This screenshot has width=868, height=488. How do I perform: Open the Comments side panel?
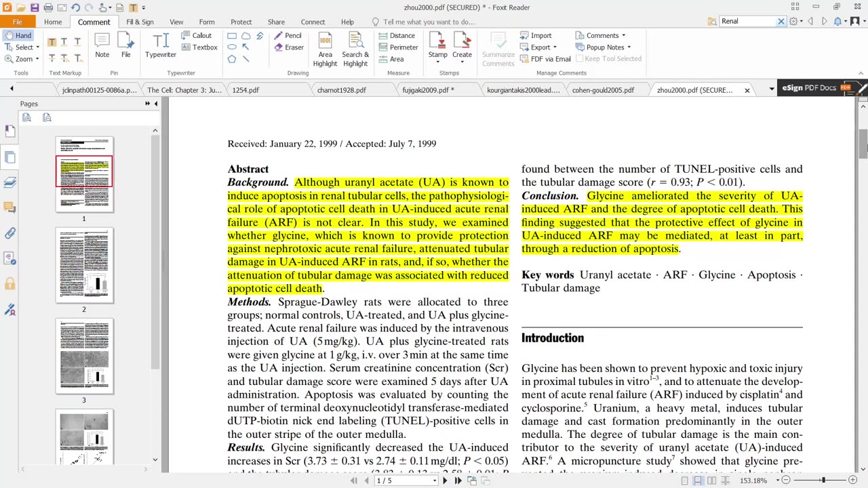click(x=9, y=207)
